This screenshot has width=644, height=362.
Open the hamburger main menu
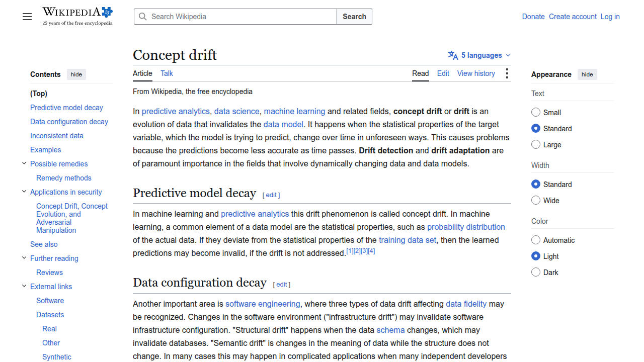27,17
